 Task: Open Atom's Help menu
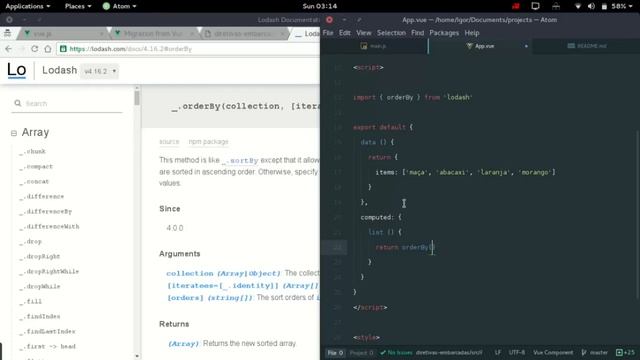click(x=472, y=33)
